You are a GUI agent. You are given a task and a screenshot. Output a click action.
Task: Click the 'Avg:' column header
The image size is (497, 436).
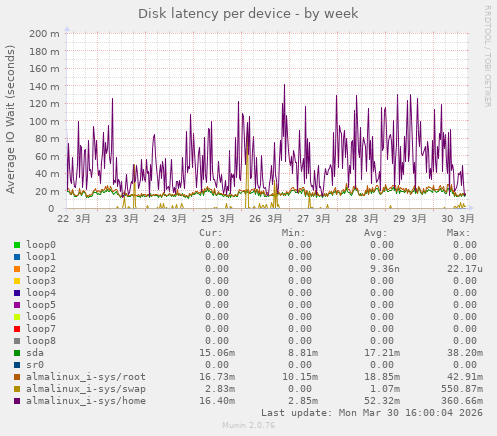pyautogui.click(x=376, y=233)
